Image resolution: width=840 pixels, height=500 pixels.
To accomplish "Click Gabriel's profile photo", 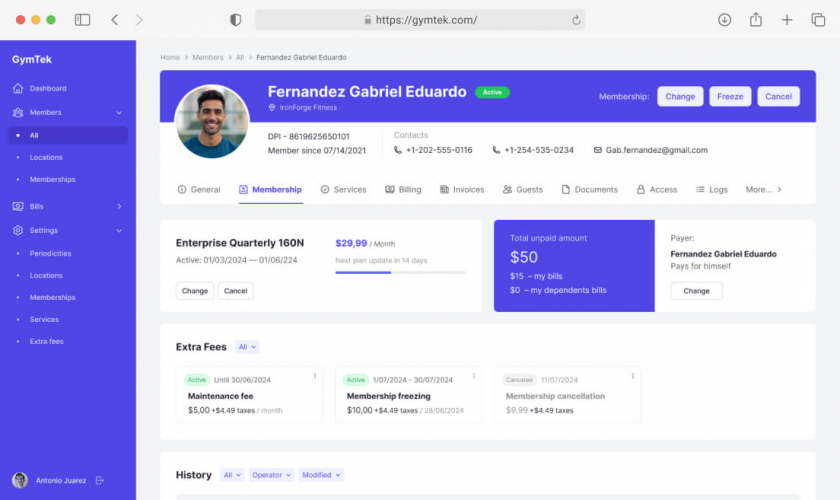I will click(212, 121).
